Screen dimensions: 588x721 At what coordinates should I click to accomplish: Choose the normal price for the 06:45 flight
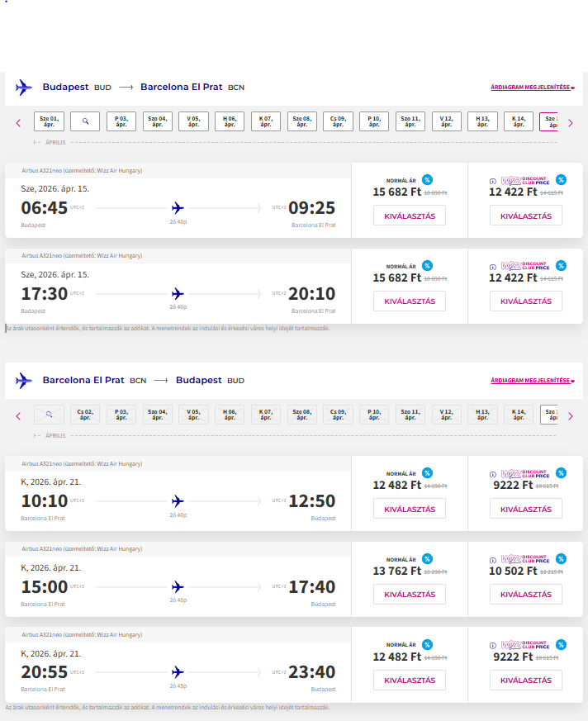coord(409,215)
